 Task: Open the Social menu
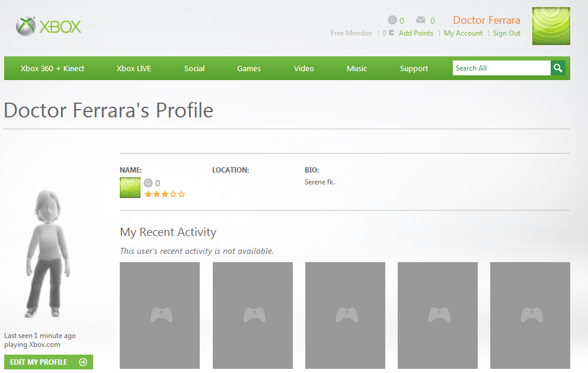click(x=194, y=68)
